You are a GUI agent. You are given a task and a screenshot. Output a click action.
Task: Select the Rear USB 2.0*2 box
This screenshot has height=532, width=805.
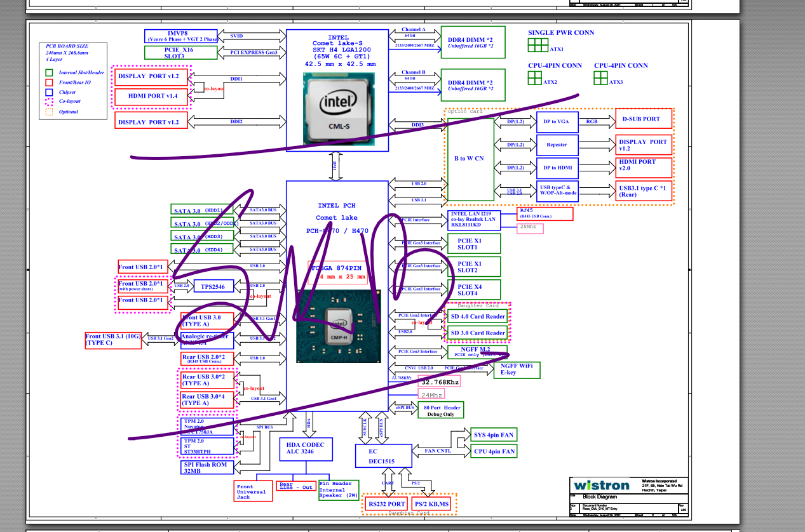(207, 359)
